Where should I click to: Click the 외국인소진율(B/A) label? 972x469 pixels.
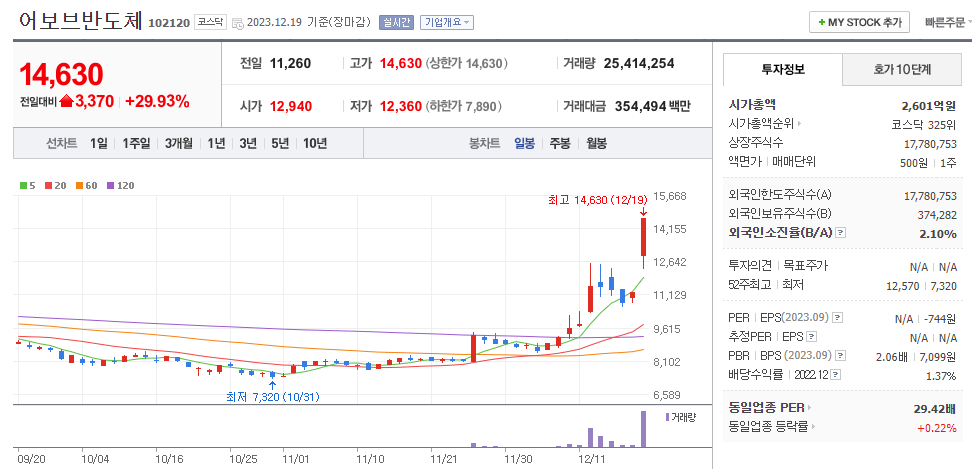coord(780,233)
